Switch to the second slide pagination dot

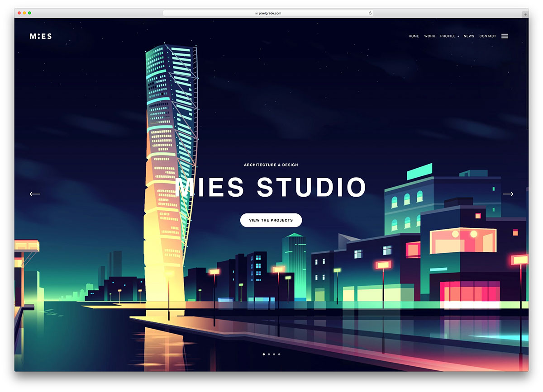click(x=269, y=354)
